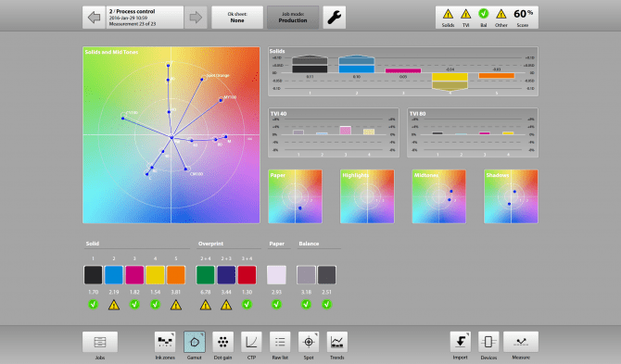Click the 60% Score indicator
Screen dimensions: 621x364
click(523, 18)
